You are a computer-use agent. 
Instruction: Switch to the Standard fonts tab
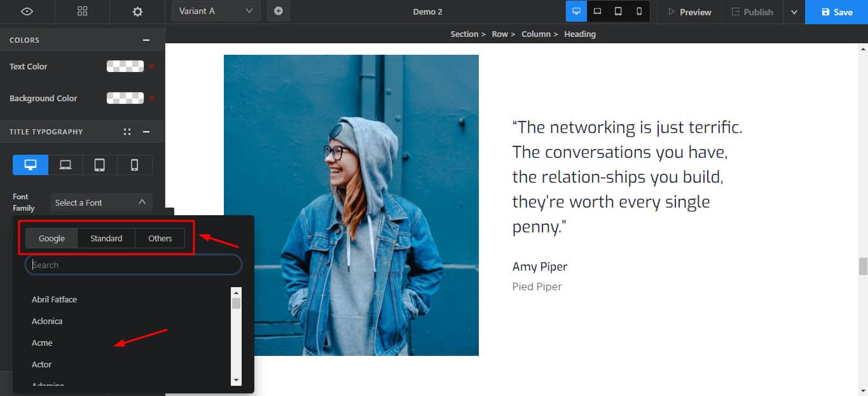pos(106,238)
